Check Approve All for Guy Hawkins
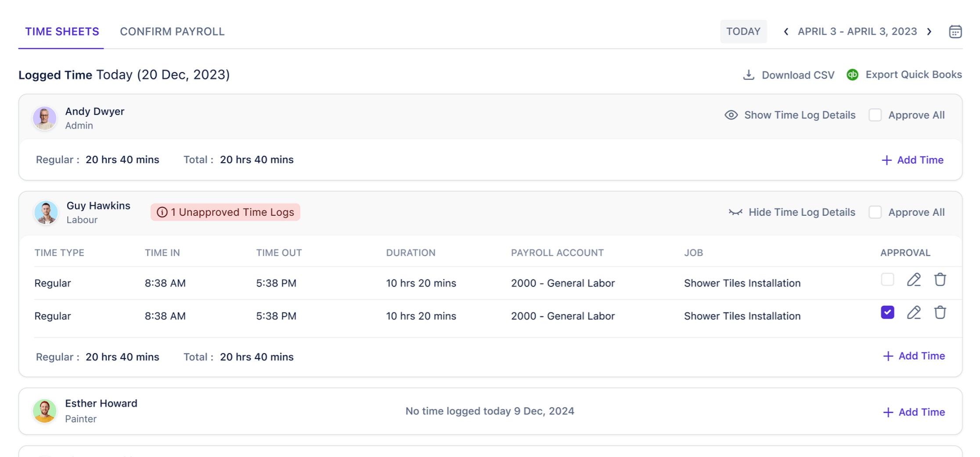 (875, 212)
